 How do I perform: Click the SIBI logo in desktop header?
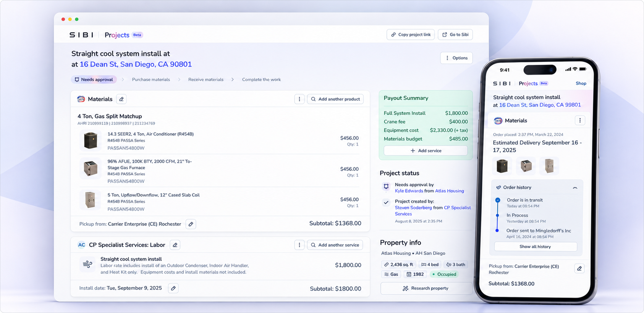82,35
